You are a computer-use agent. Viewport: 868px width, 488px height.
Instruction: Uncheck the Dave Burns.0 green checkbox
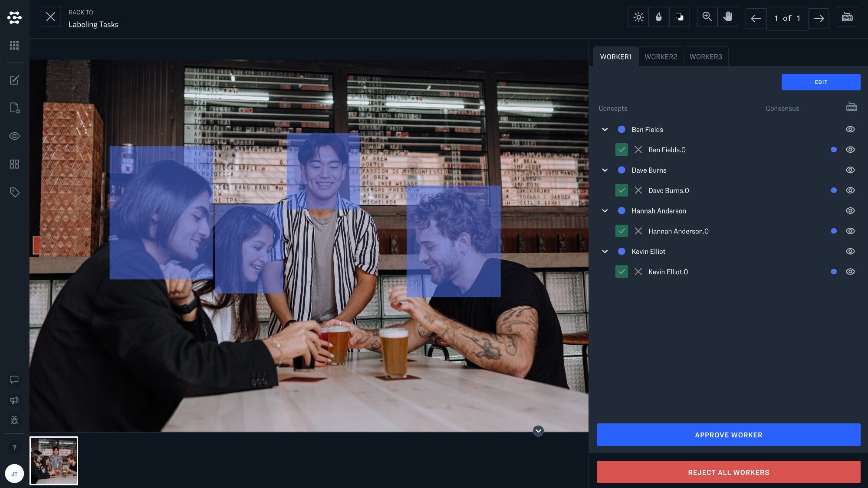621,190
